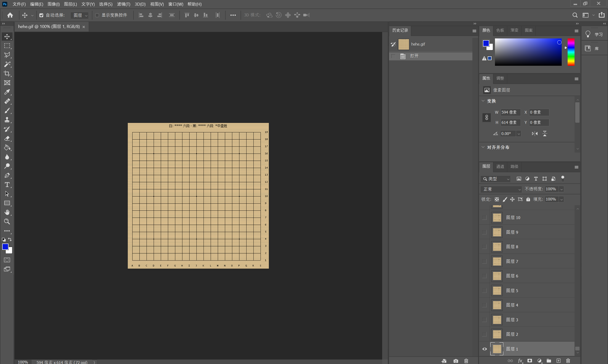Screen dimensions: 608x364
Task: Delete layer using trash icon in Layers panel
Action: pyautogui.click(x=568, y=361)
